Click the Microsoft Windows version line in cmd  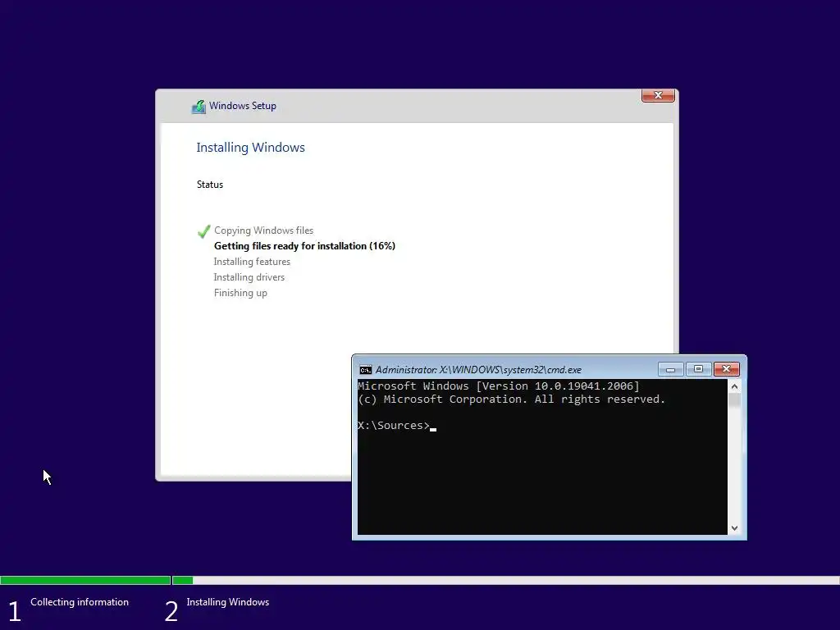tap(498, 386)
